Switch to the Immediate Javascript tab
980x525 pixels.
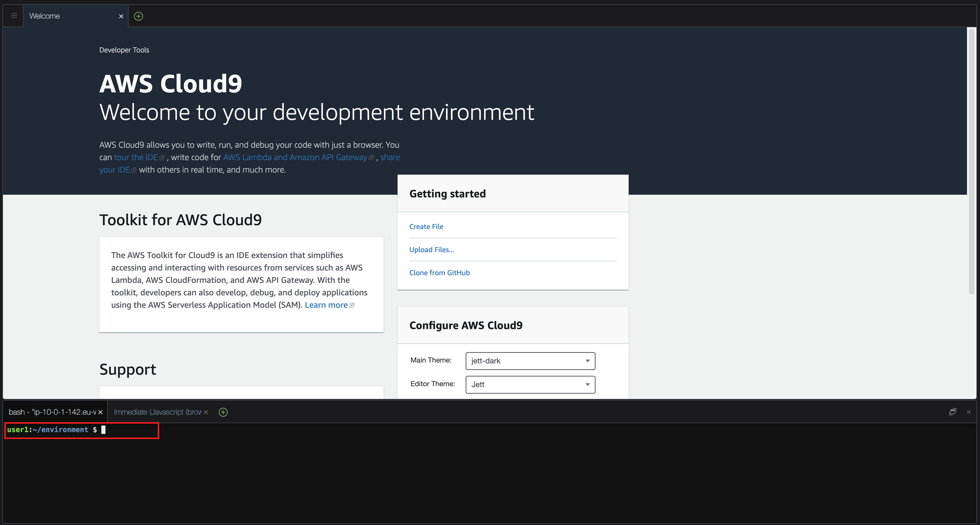158,412
